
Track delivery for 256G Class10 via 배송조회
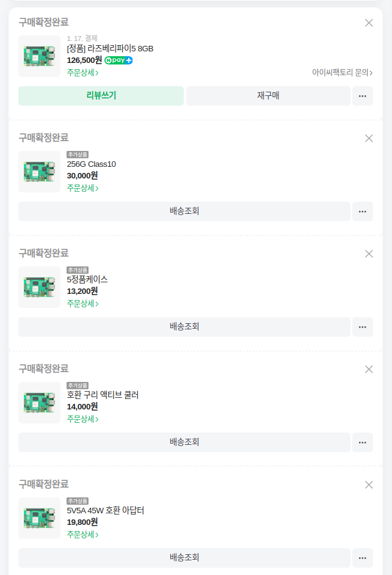tap(184, 211)
